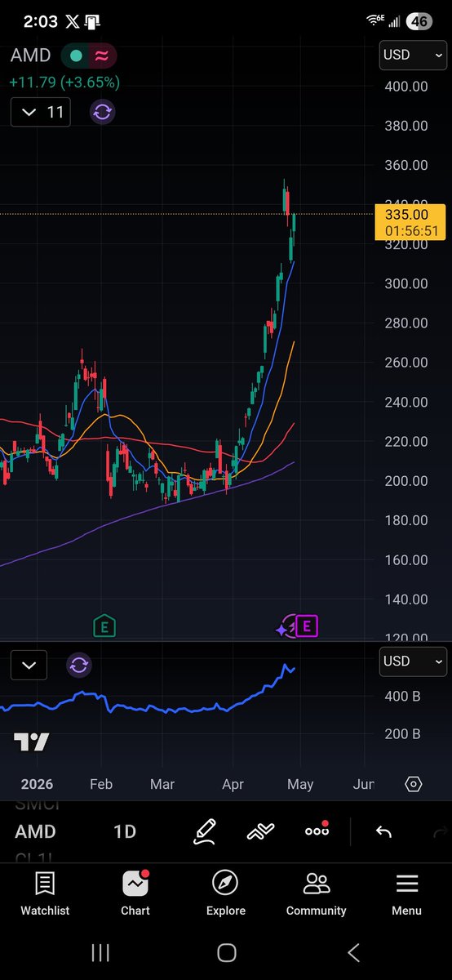Screen dimensions: 452x980
Task: Open the Explore tab
Action: click(226, 893)
